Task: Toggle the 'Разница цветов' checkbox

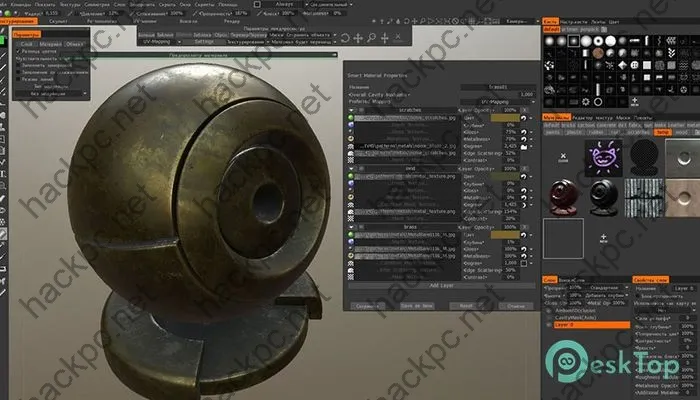Action: (15, 48)
